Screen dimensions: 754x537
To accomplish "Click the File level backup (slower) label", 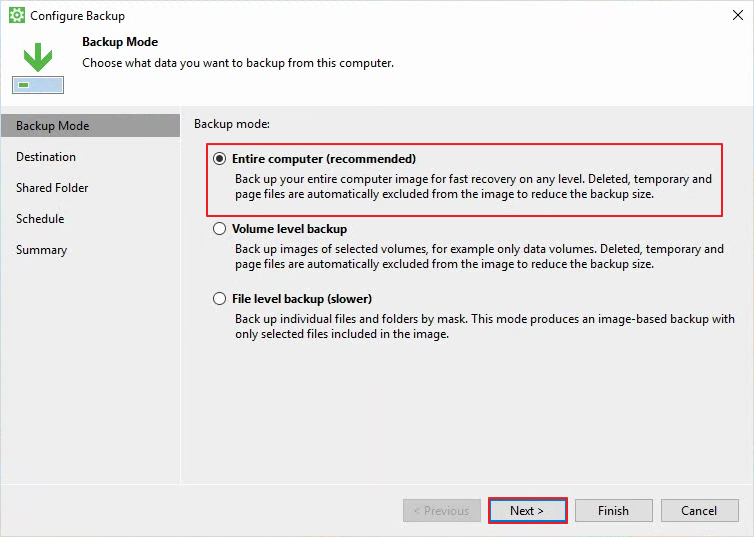I will (x=302, y=299).
